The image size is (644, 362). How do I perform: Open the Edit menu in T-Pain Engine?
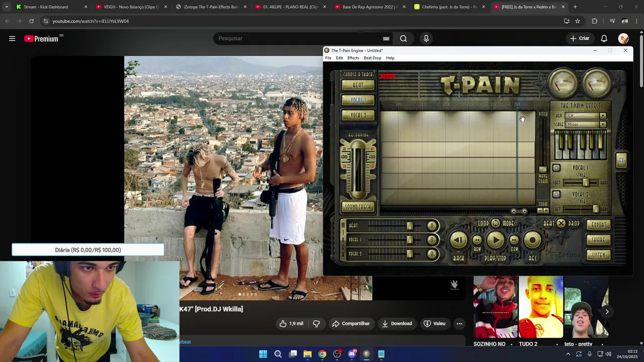[339, 58]
